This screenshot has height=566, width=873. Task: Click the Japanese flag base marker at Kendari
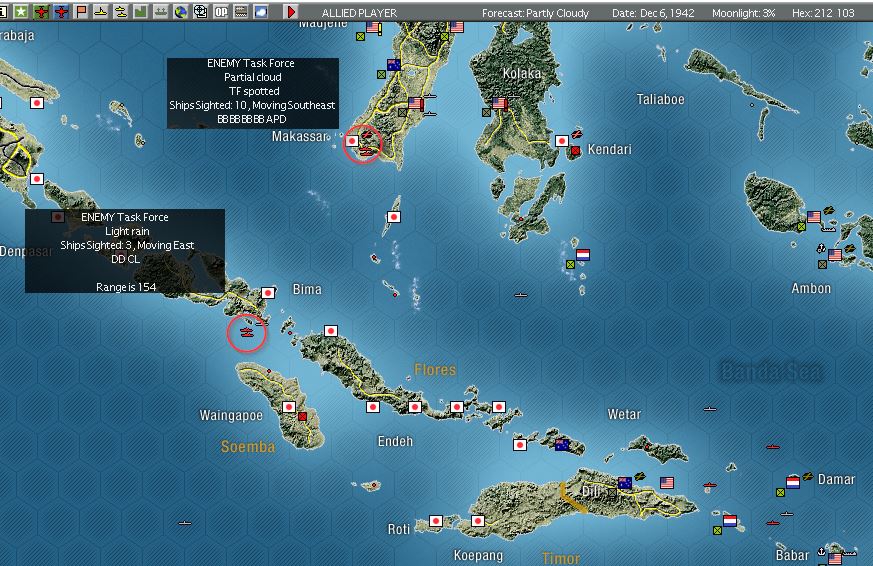coord(562,141)
